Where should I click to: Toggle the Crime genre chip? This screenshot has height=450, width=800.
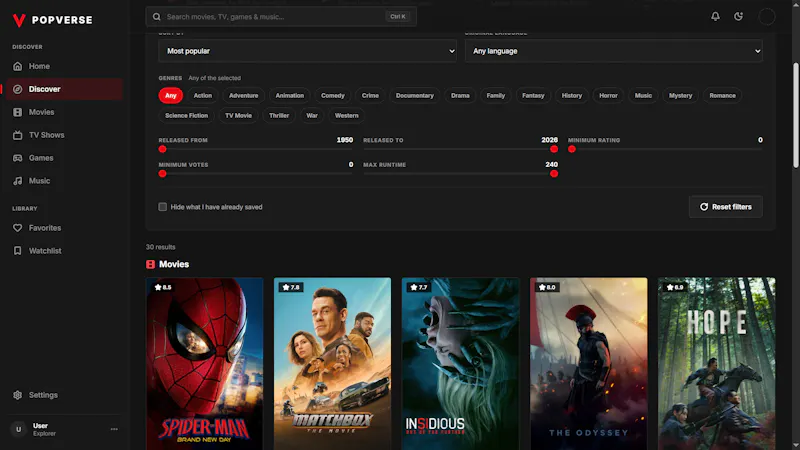(370, 95)
